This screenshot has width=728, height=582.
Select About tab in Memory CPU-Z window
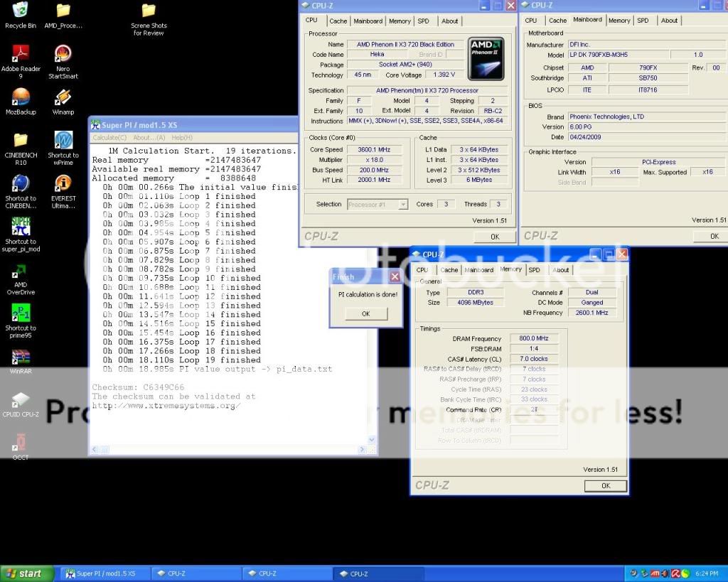pyautogui.click(x=560, y=269)
